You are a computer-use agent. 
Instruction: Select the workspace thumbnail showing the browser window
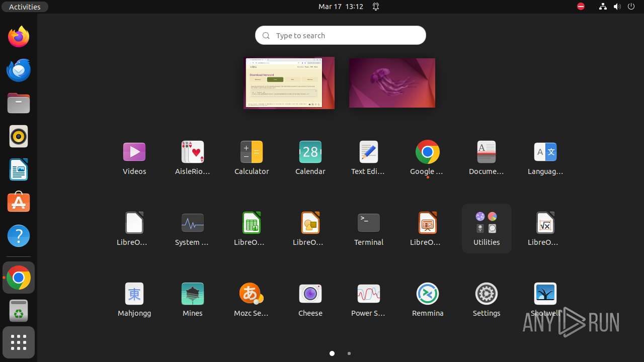tap(289, 83)
